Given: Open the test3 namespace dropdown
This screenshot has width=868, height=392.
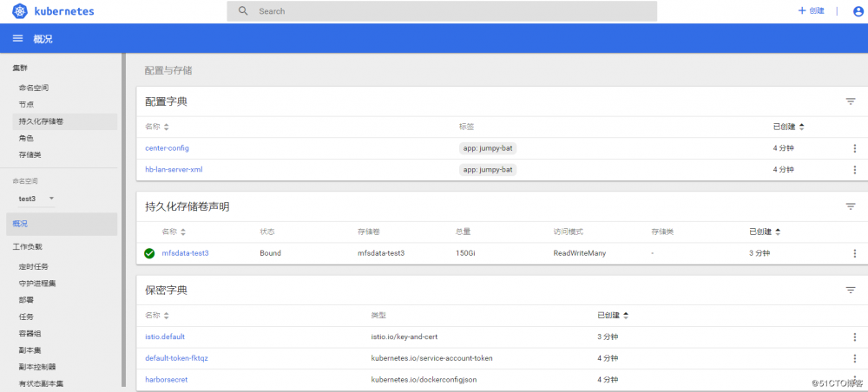Looking at the screenshot, I should pyautogui.click(x=36, y=199).
